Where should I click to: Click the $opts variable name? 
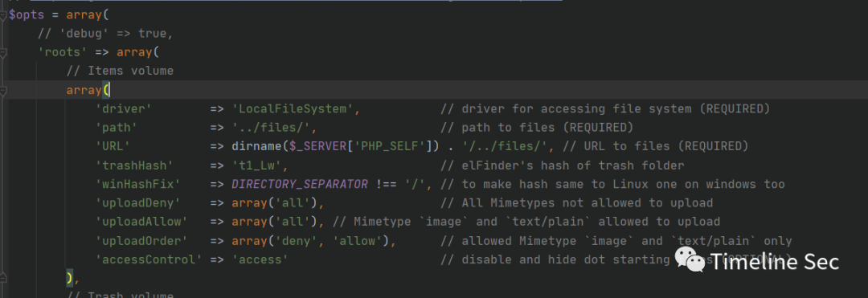(27, 15)
